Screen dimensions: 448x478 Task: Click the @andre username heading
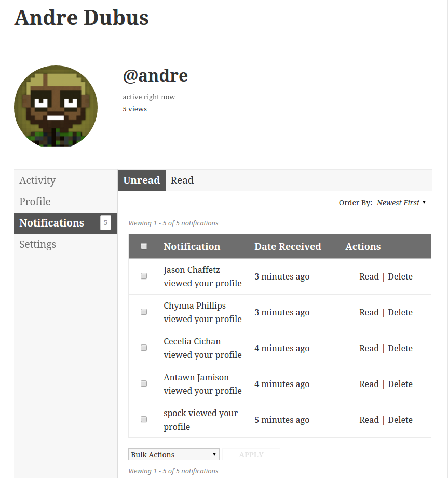pos(155,76)
